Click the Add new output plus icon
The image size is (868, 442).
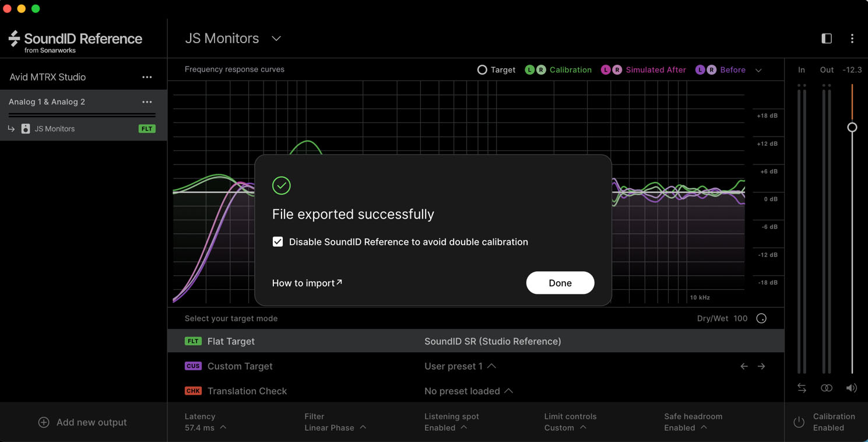(44, 422)
